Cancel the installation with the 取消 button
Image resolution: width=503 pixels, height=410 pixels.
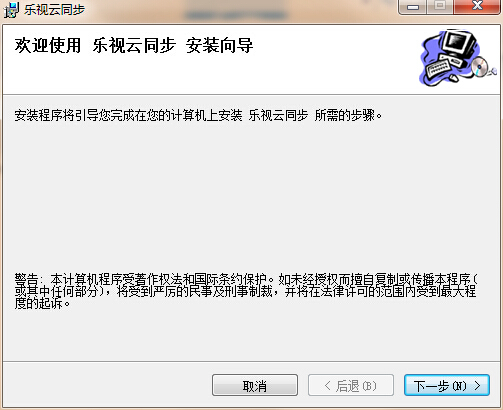[x=255, y=385]
